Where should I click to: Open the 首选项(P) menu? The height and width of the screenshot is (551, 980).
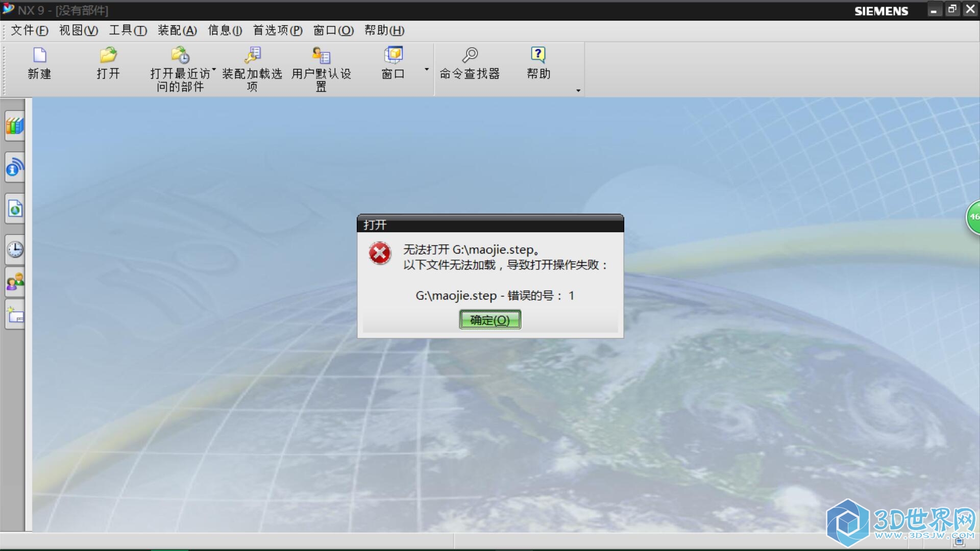point(278,31)
